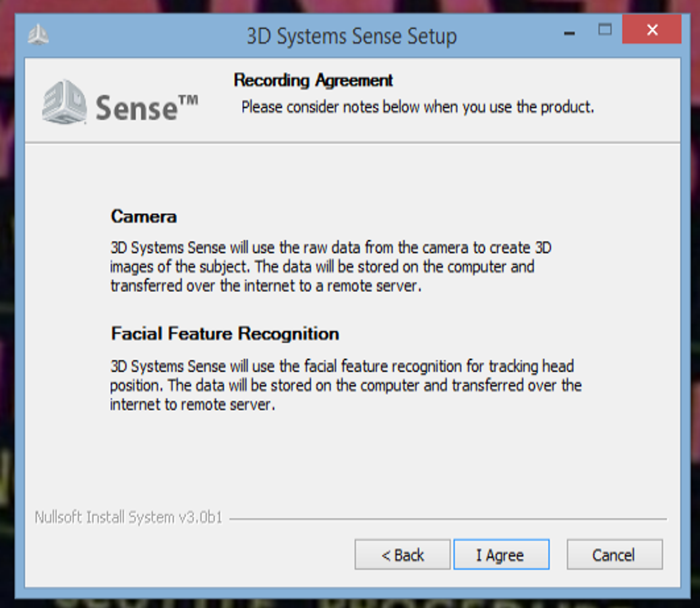
Task: Open the title bar system menu icon
Action: (38, 34)
